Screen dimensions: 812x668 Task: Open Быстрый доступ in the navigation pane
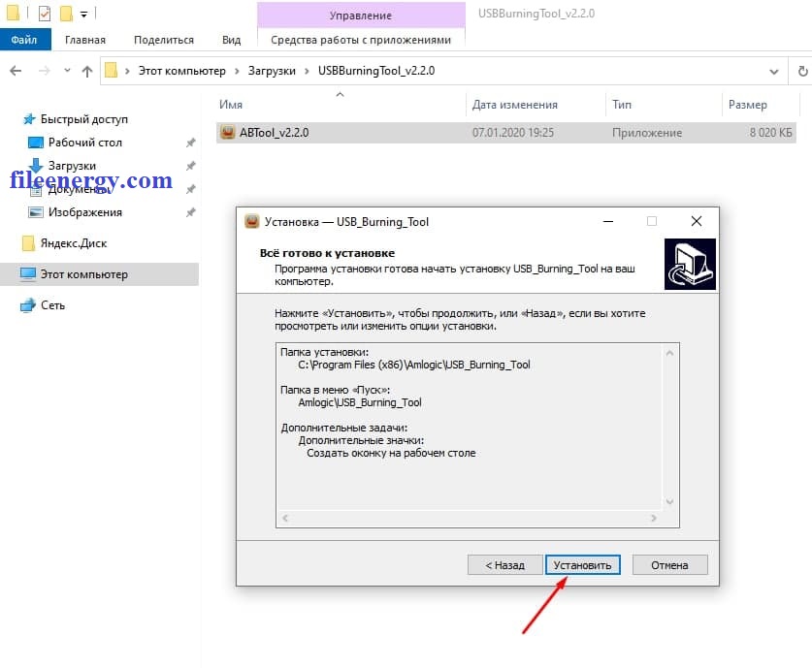(83, 119)
